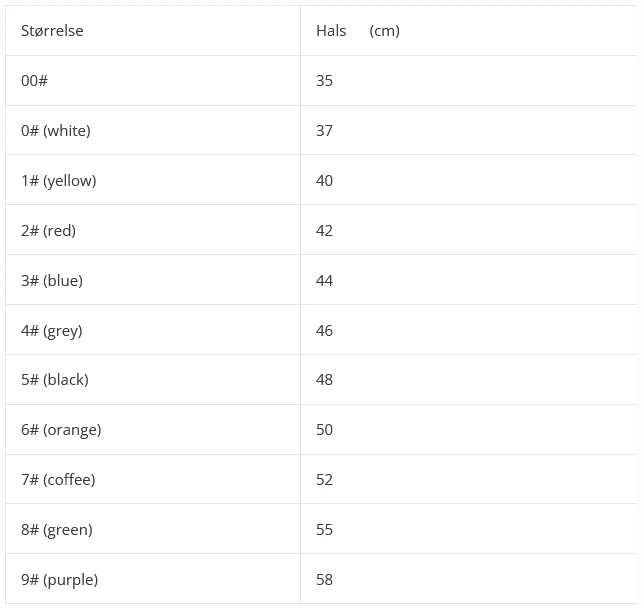642x609 pixels.
Task: Click the 9# (purple) size cell
Action: tap(60, 580)
